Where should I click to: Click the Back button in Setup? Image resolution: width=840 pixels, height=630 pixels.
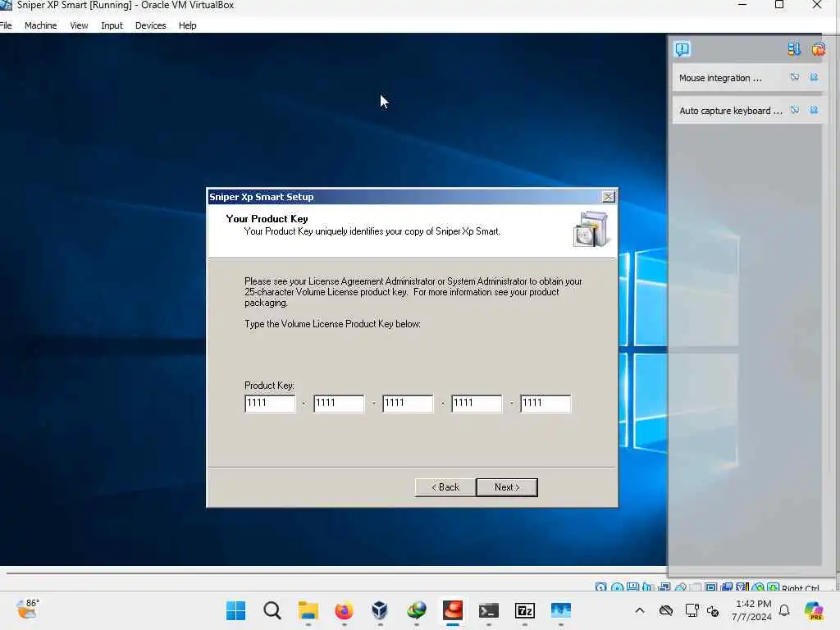click(445, 487)
